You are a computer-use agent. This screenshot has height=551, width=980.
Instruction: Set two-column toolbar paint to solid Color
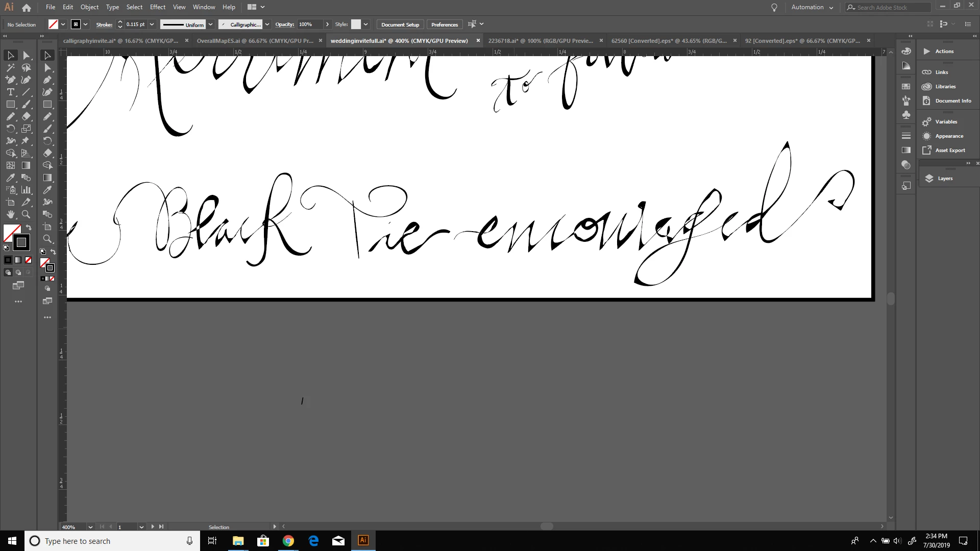(x=8, y=260)
